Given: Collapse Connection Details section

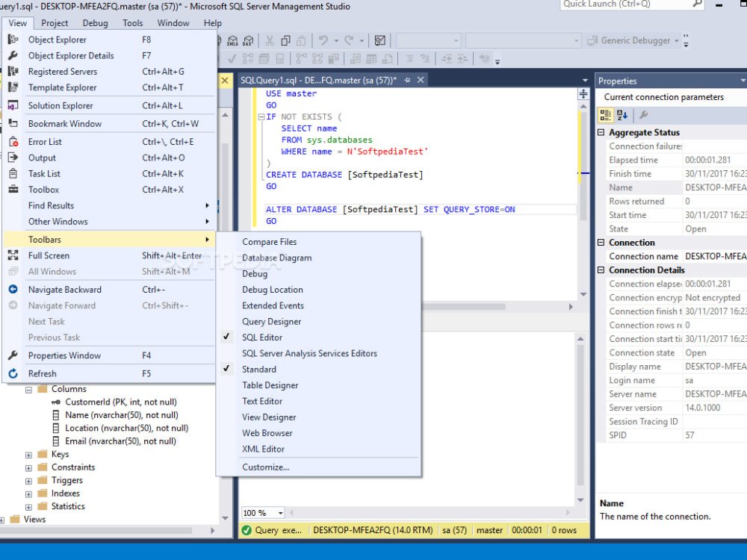Looking at the screenshot, I should point(601,270).
